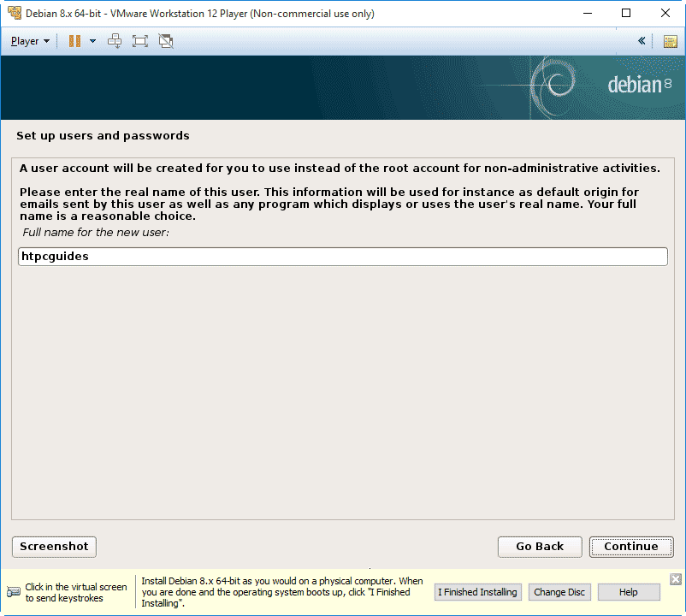This screenshot has width=686, height=616.
Task: Click the Send Ctrl+Alt+Del icon
Action: [115, 41]
